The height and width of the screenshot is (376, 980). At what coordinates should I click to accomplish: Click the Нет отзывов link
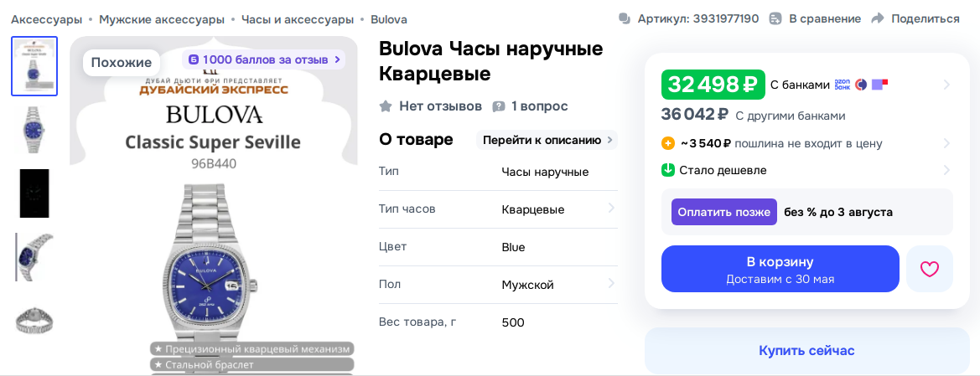[x=441, y=106]
